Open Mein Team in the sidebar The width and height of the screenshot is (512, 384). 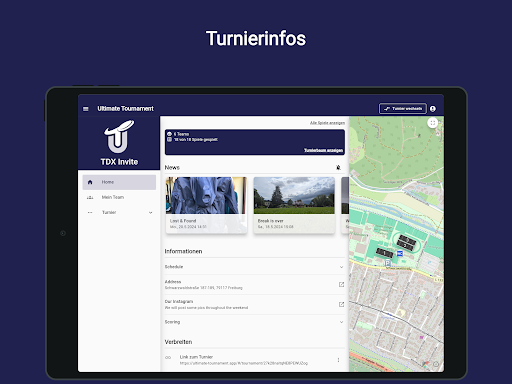pos(119,197)
